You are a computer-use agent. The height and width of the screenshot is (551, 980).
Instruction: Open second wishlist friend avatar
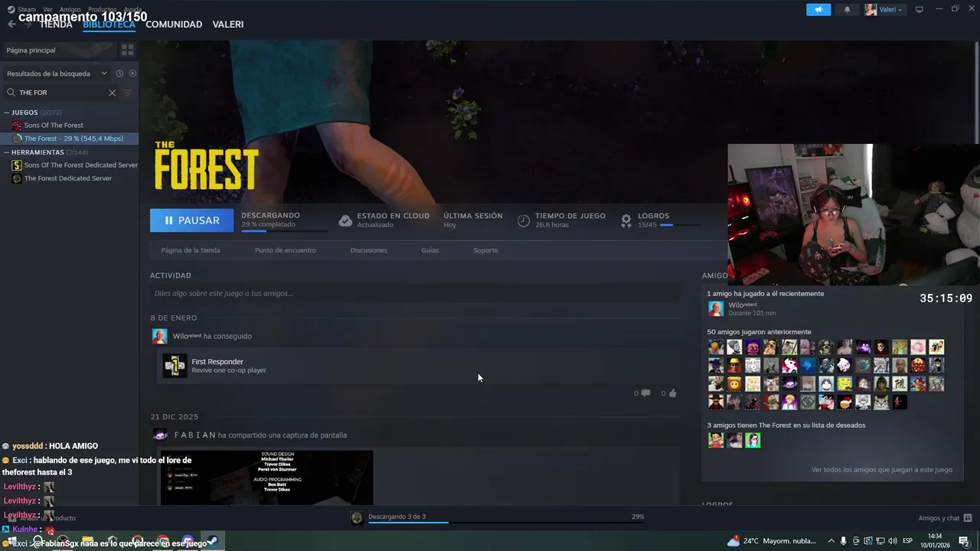(x=734, y=440)
